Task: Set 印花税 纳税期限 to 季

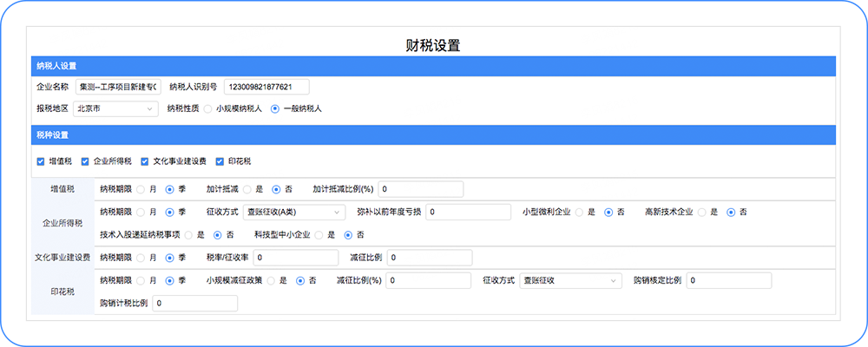Action: pyautogui.click(x=170, y=280)
